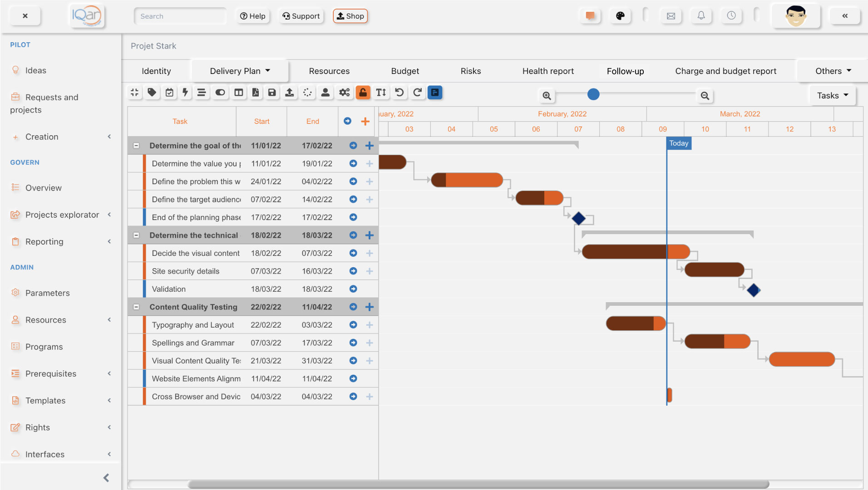Click the person icon in Gantt toolbar

click(x=325, y=93)
